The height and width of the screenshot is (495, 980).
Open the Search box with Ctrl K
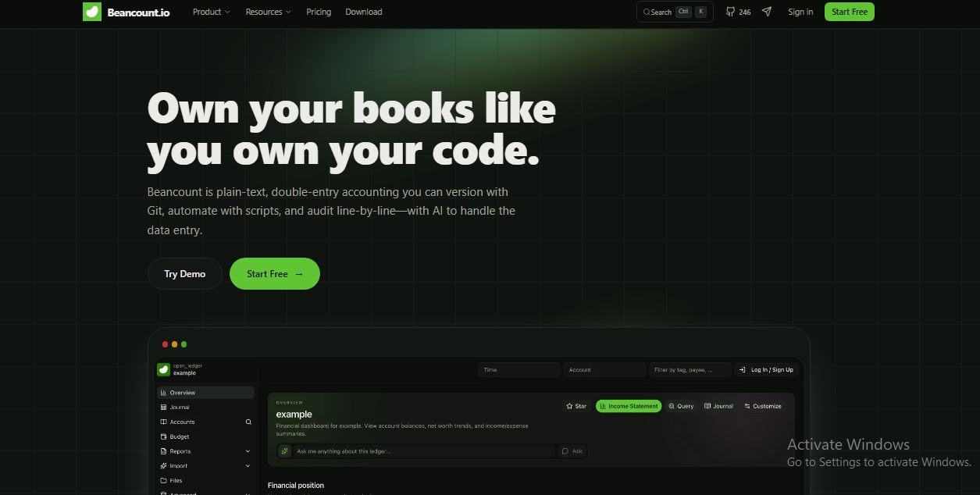pyautogui.click(x=675, y=12)
